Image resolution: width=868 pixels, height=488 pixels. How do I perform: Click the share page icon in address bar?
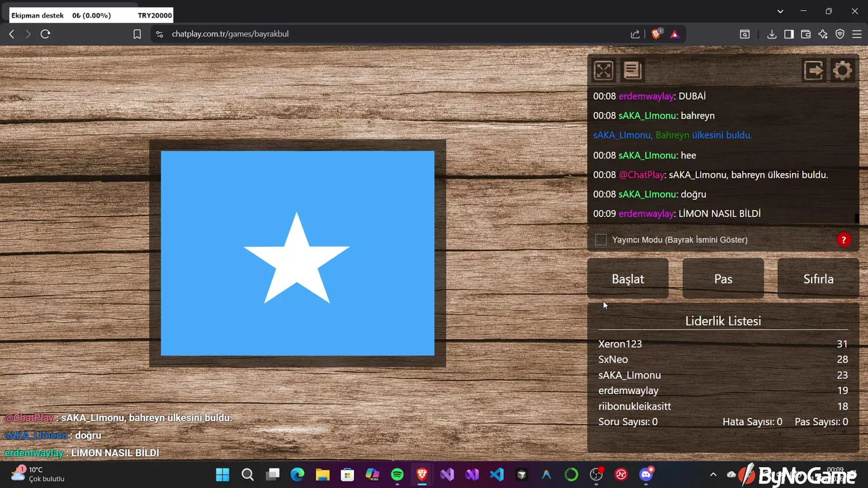[635, 34]
